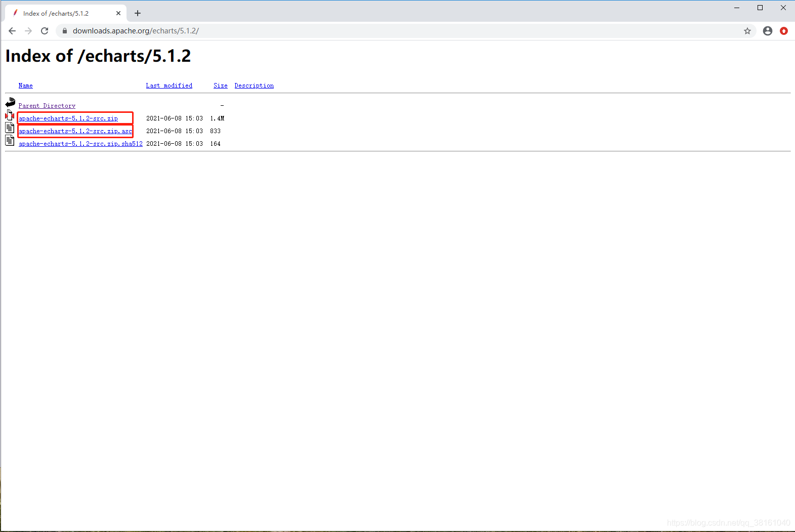
Task: Download apache-echarts-5.1.2-src.zip
Action: [68, 118]
